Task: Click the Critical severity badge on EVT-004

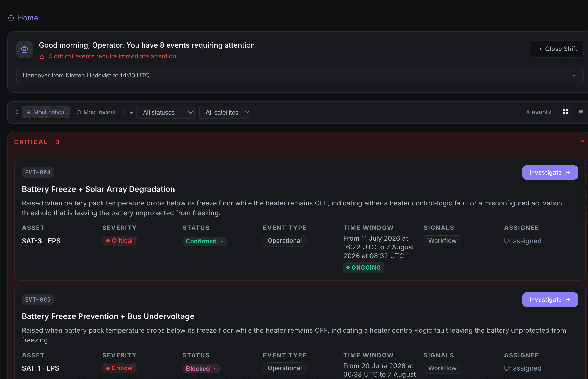Action: tap(120, 241)
